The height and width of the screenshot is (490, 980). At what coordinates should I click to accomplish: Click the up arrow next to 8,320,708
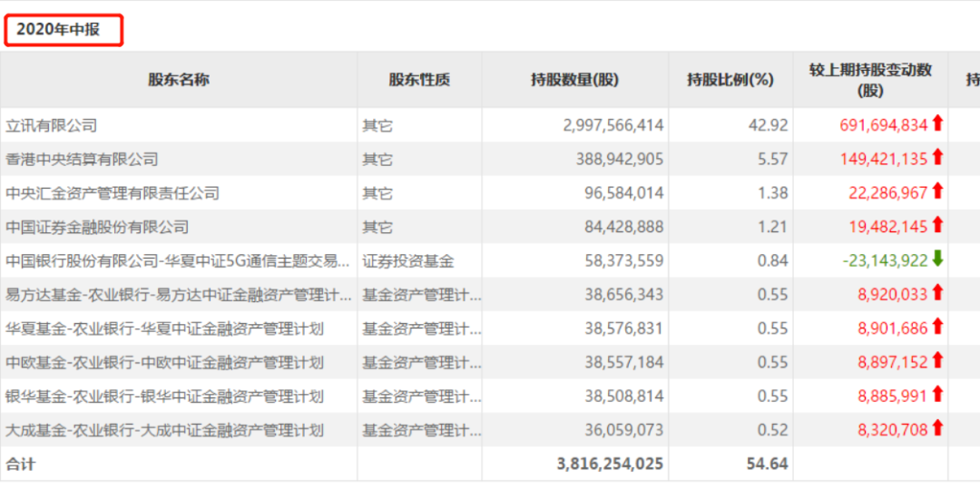pyautogui.click(x=936, y=428)
